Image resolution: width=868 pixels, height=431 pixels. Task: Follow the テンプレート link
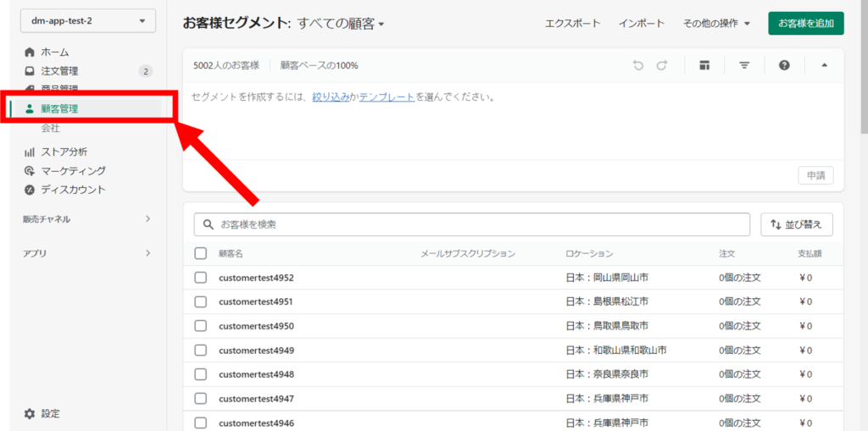click(387, 97)
